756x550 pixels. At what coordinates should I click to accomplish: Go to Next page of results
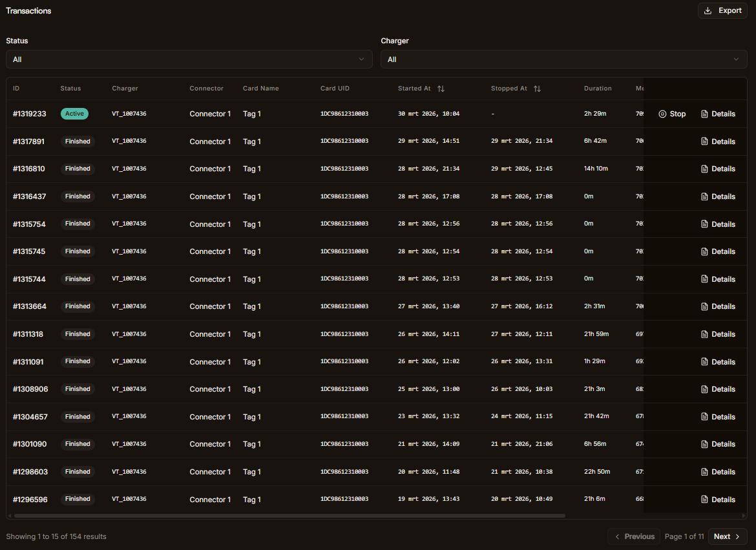[727, 536]
